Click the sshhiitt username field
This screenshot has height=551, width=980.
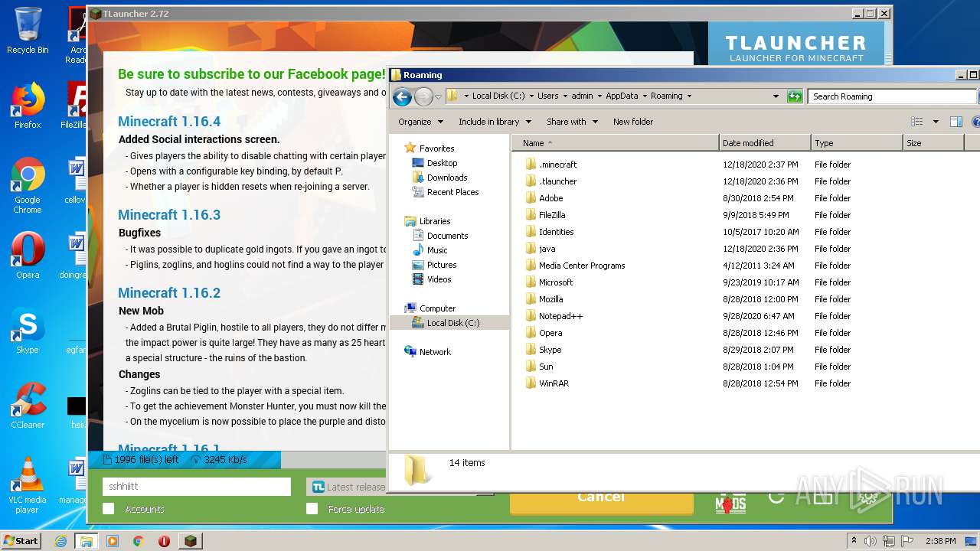197,487
